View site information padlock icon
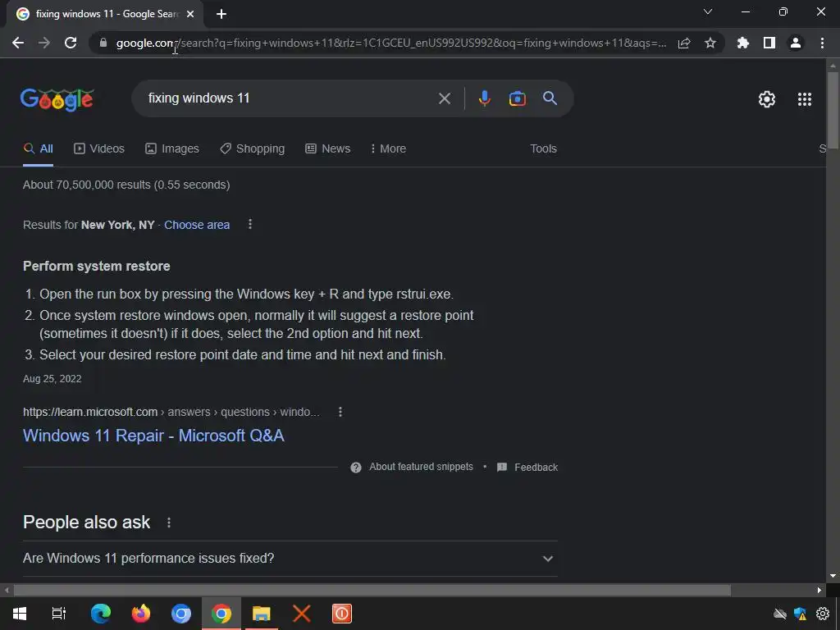 point(103,43)
